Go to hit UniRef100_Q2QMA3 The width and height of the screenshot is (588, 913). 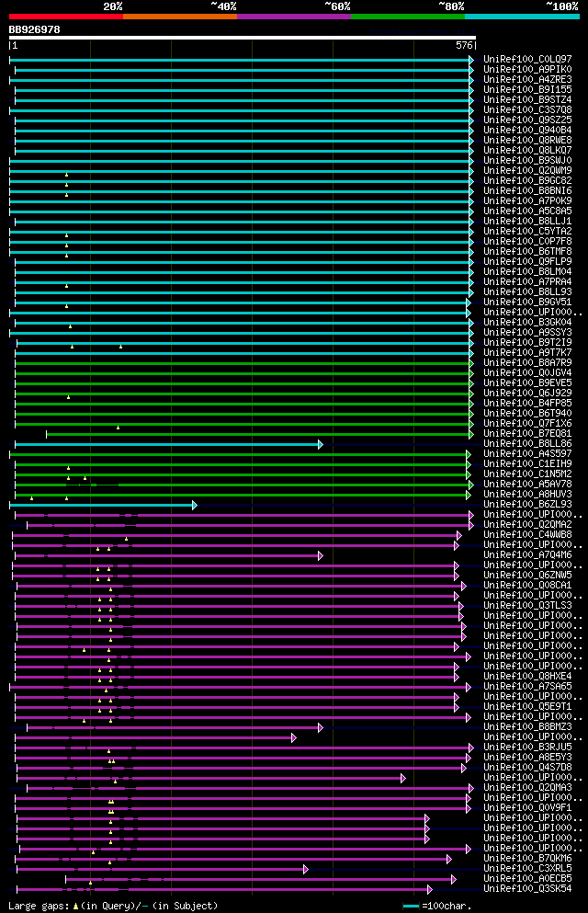pyautogui.click(x=527, y=788)
